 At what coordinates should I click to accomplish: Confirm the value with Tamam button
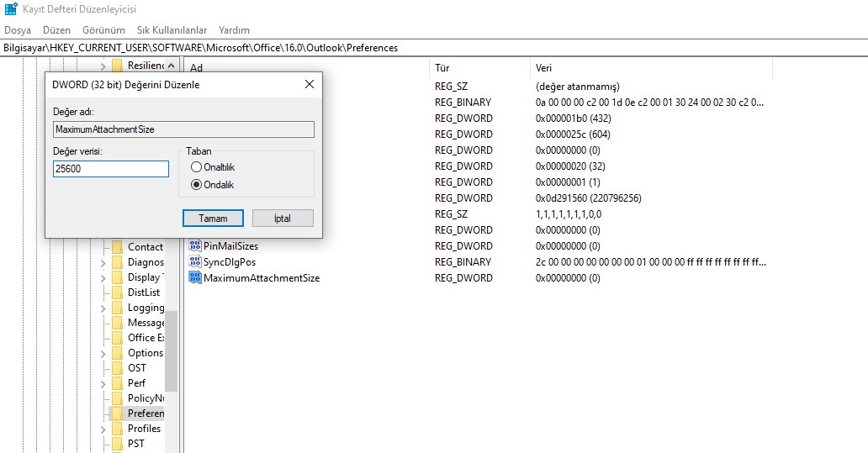[x=213, y=219]
